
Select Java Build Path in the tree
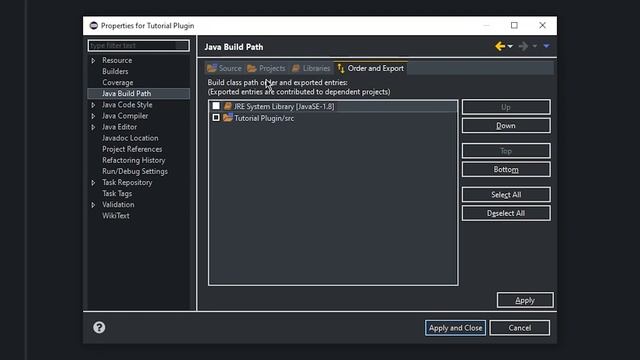(x=127, y=93)
